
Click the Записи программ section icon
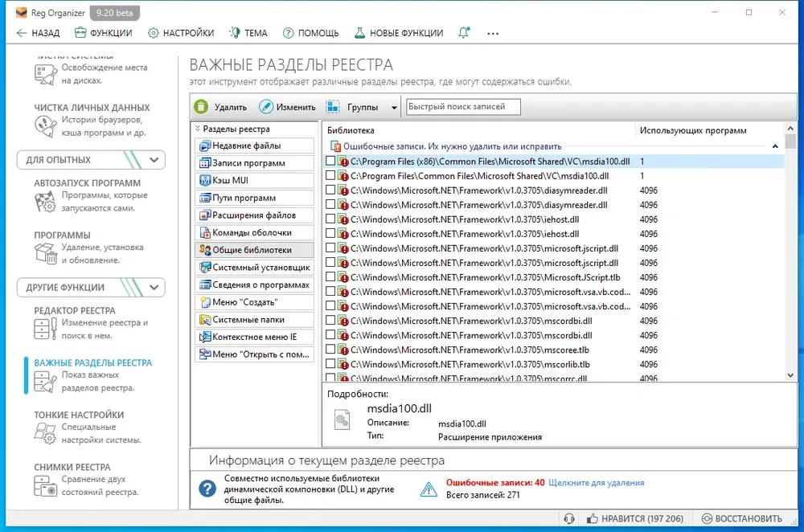point(204,163)
